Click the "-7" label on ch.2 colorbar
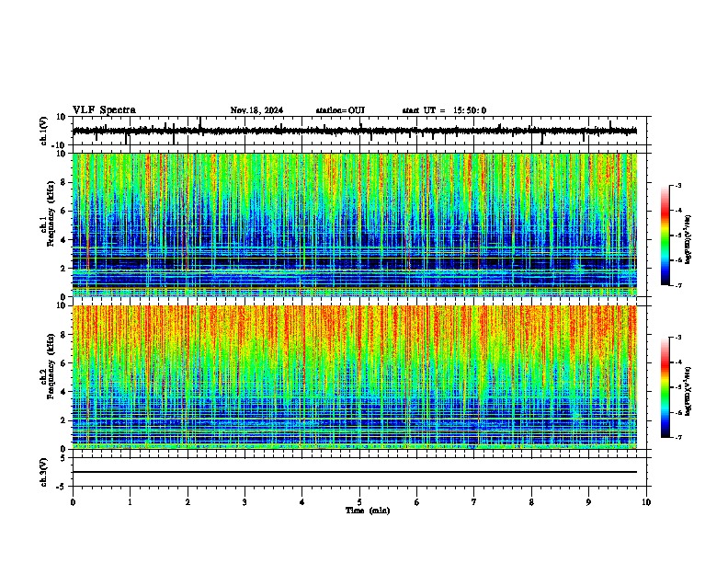728x563 pixels. click(678, 437)
